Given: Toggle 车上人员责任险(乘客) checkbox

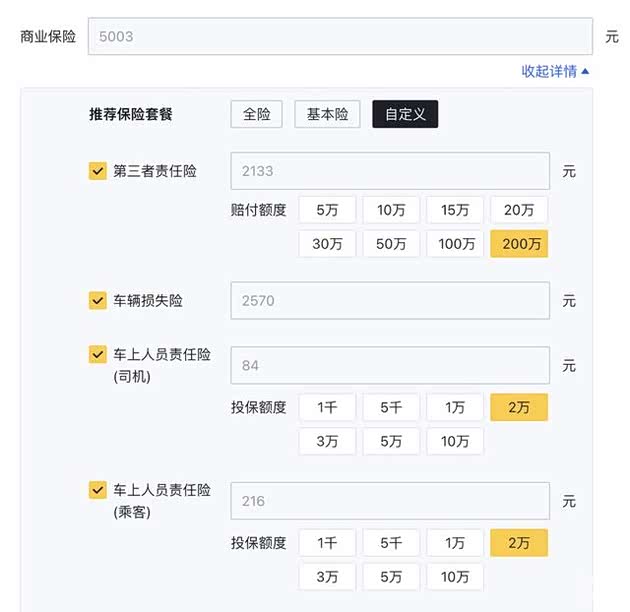Looking at the screenshot, I should (98, 490).
